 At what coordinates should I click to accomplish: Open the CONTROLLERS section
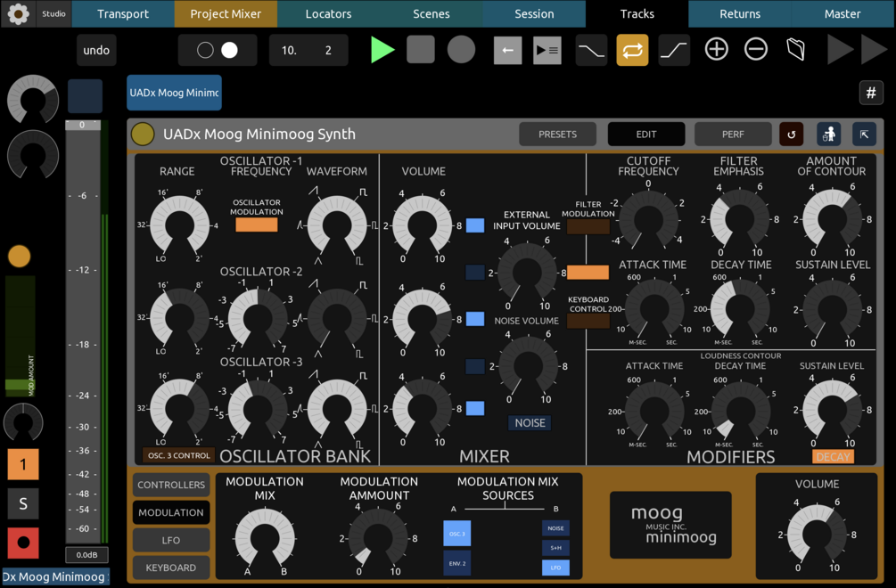click(x=171, y=485)
